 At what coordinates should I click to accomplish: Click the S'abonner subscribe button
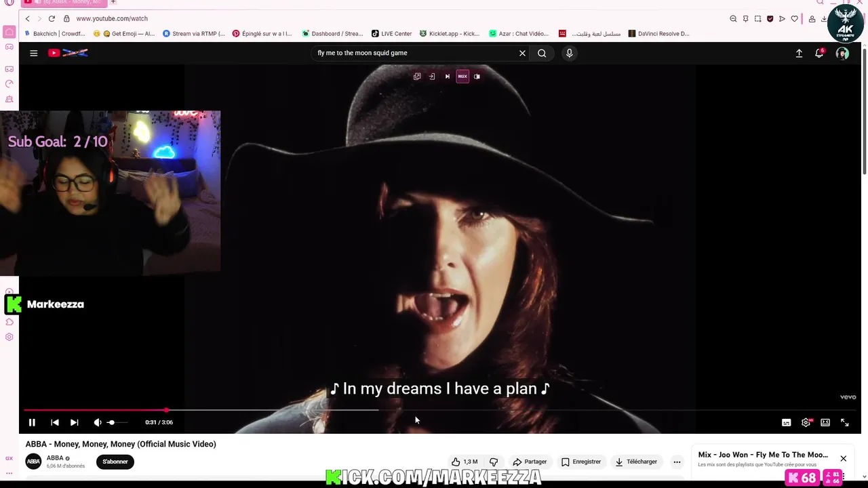(x=115, y=462)
